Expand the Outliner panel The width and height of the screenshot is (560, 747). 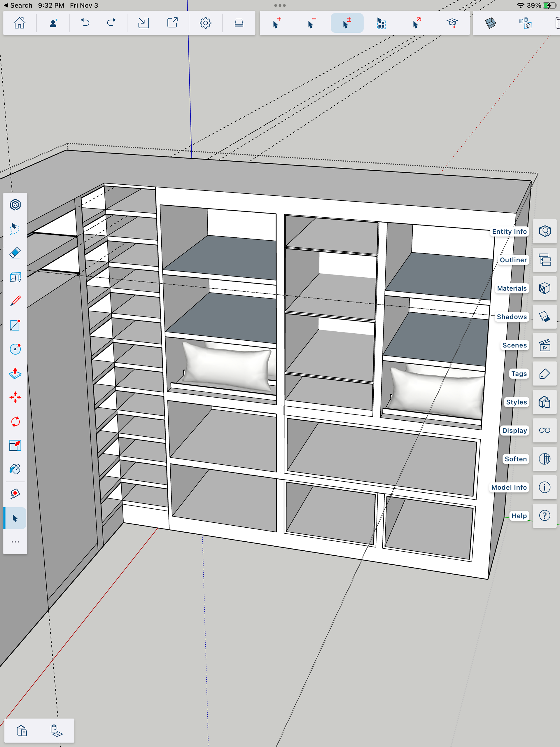545,260
